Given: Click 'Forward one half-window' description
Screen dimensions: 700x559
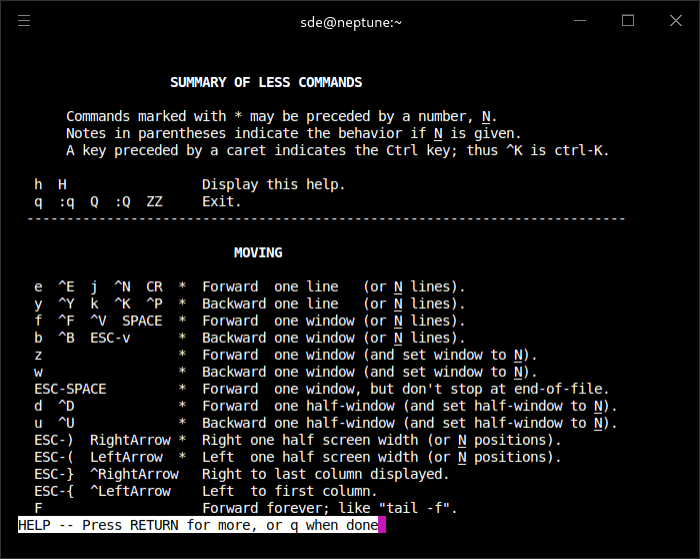Looking at the screenshot, I should point(409,406).
